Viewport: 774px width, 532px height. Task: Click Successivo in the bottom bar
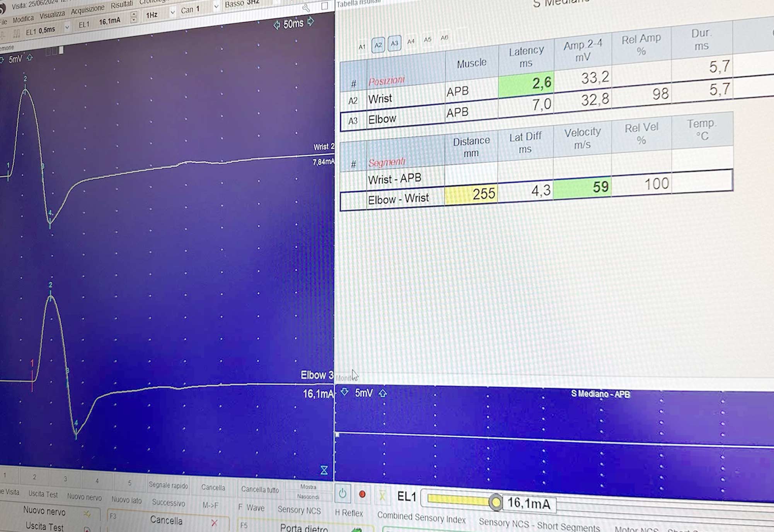tap(169, 503)
